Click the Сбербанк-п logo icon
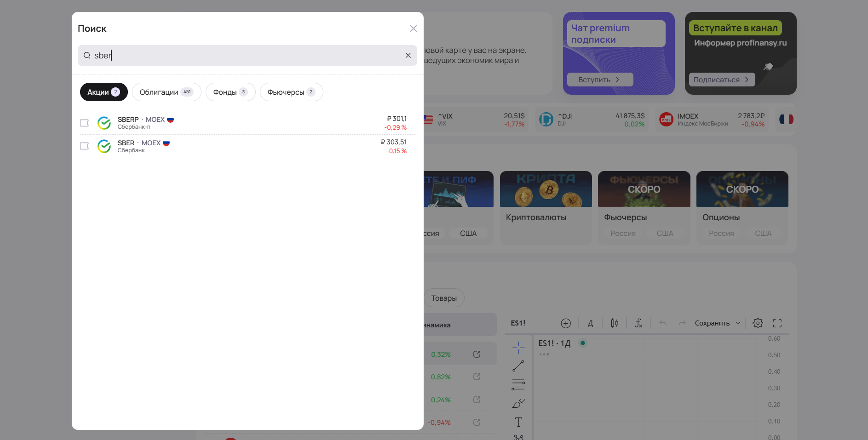 point(104,123)
